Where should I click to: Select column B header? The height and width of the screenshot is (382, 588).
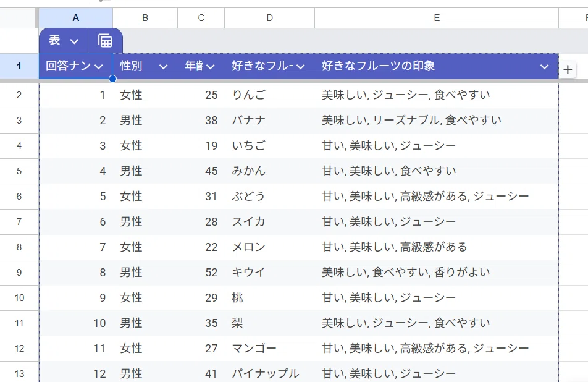click(x=145, y=18)
